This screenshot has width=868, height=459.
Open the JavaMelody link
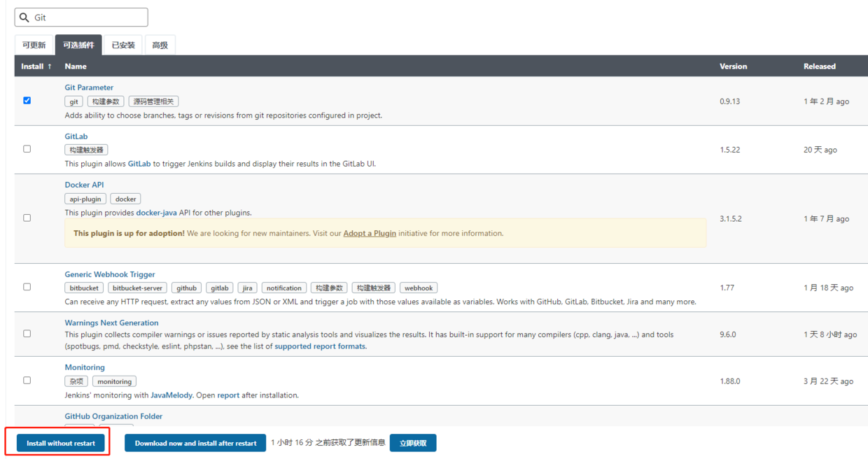pyautogui.click(x=171, y=395)
